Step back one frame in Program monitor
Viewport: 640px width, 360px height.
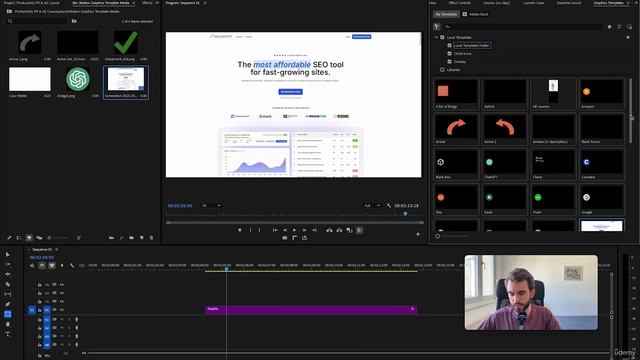(285, 230)
